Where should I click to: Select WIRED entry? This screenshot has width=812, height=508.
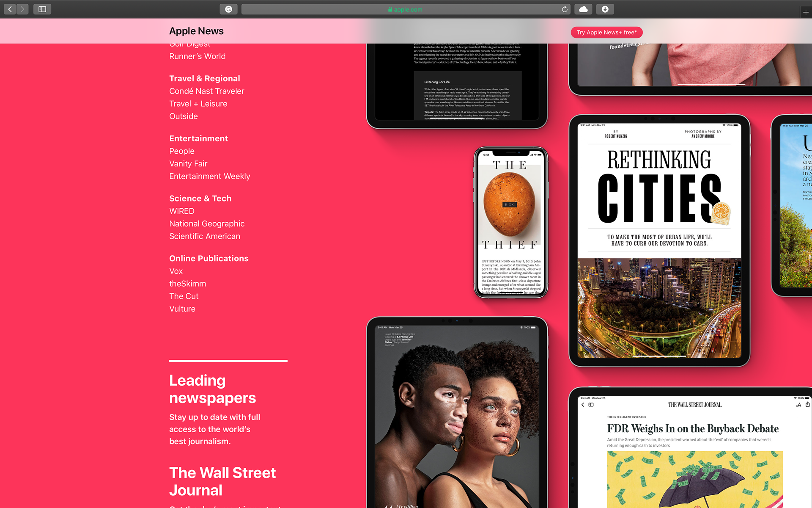pos(181,211)
